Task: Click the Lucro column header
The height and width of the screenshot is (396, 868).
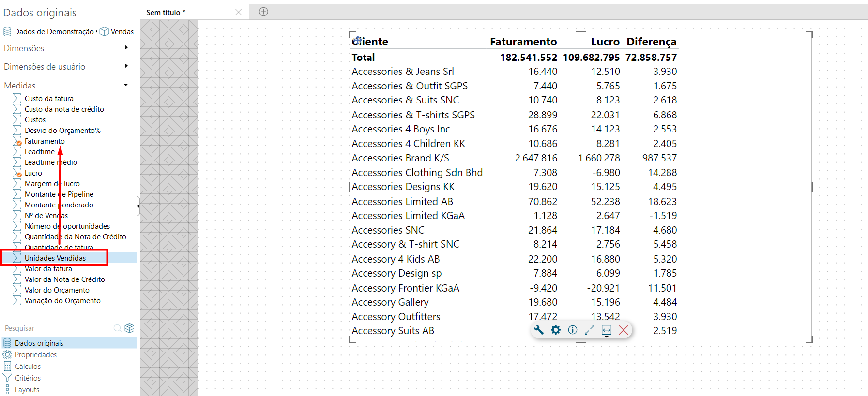Action: 605,42
